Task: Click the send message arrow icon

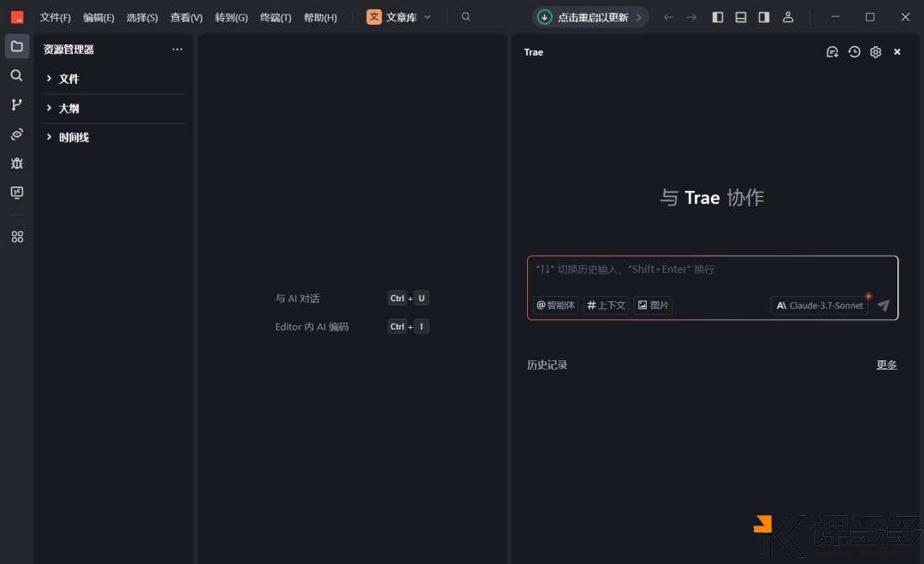Action: 883,305
